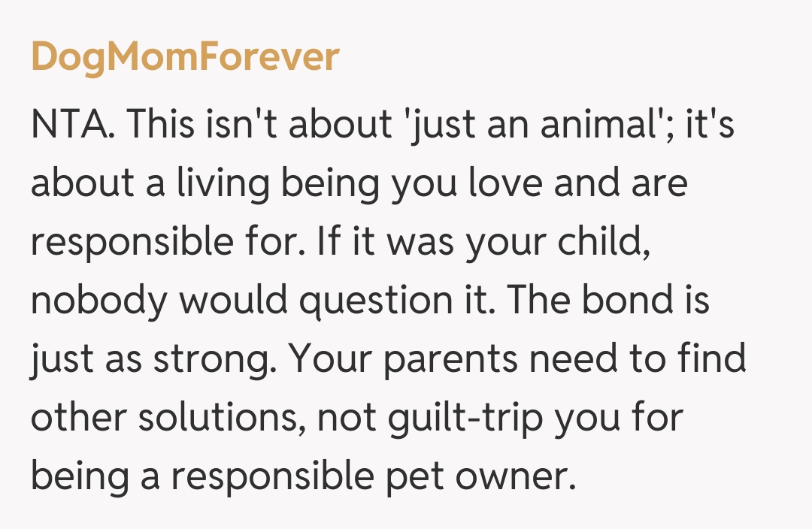Click the words 'The bond is'
This screenshot has height=529, width=812.
(608, 301)
